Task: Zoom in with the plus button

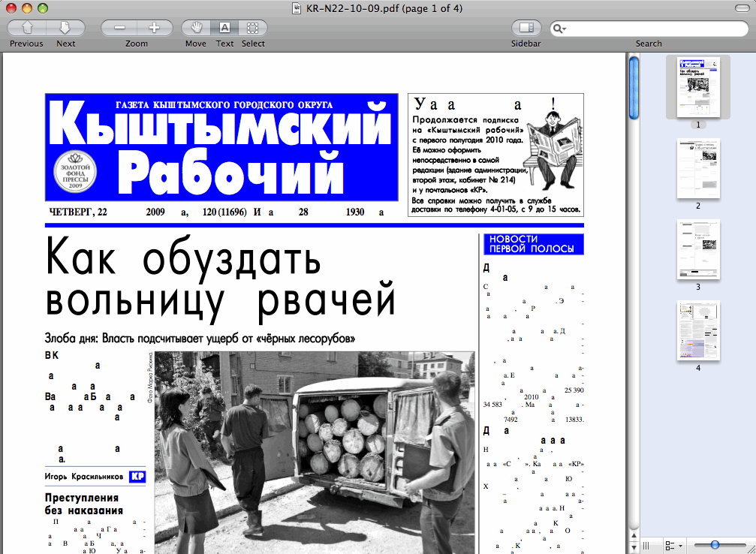Action: pyautogui.click(x=154, y=28)
